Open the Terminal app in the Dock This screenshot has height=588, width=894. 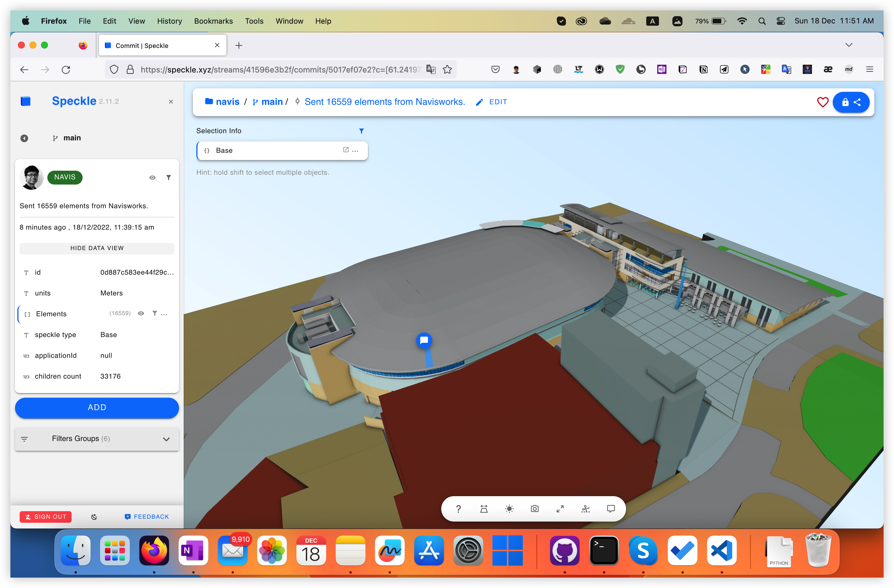point(604,550)
